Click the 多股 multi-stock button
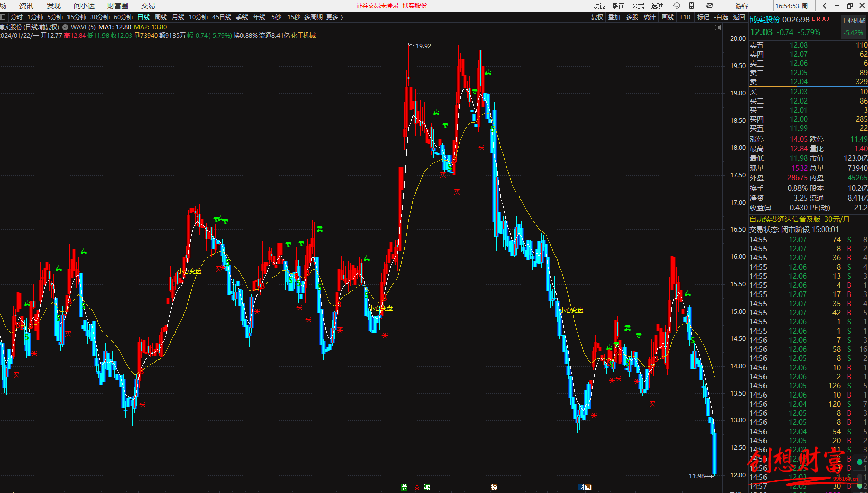 coord(632,17)
